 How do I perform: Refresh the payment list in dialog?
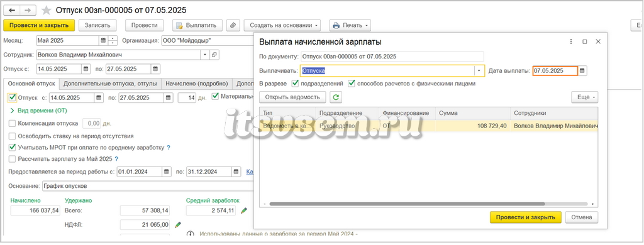(x=336, y=97)
